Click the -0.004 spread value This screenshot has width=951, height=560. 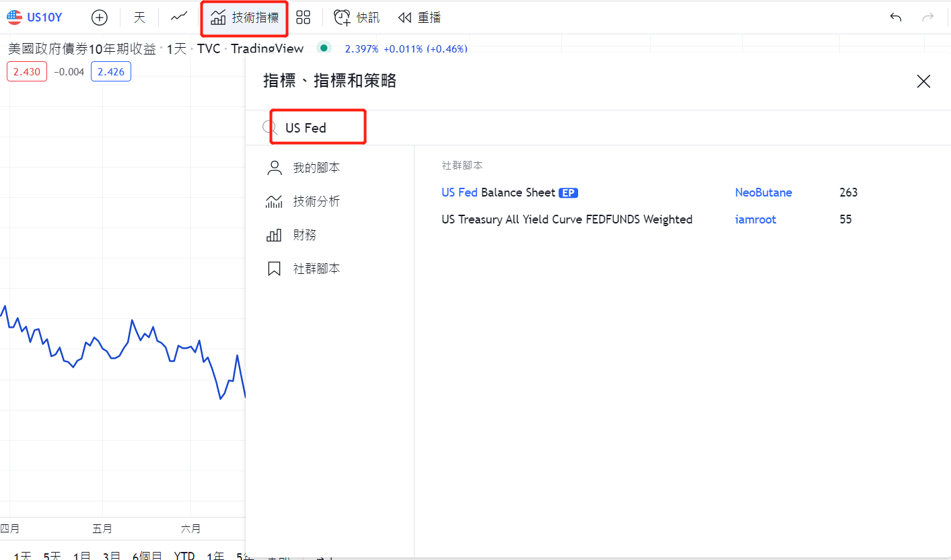(69, 71)
